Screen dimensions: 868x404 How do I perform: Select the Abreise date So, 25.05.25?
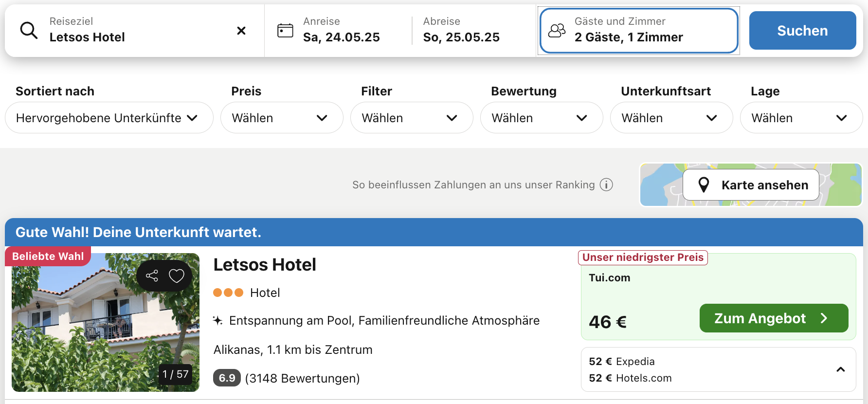point(461,37)
